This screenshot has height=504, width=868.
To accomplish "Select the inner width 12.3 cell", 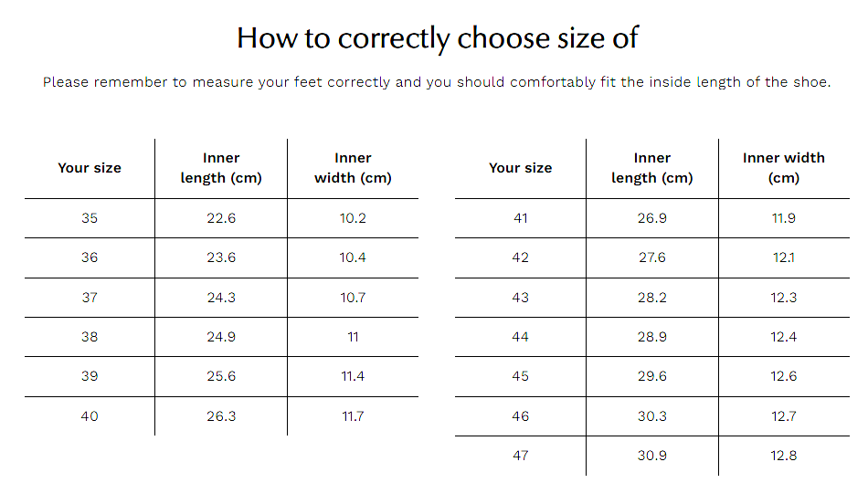I will (784, 297).
